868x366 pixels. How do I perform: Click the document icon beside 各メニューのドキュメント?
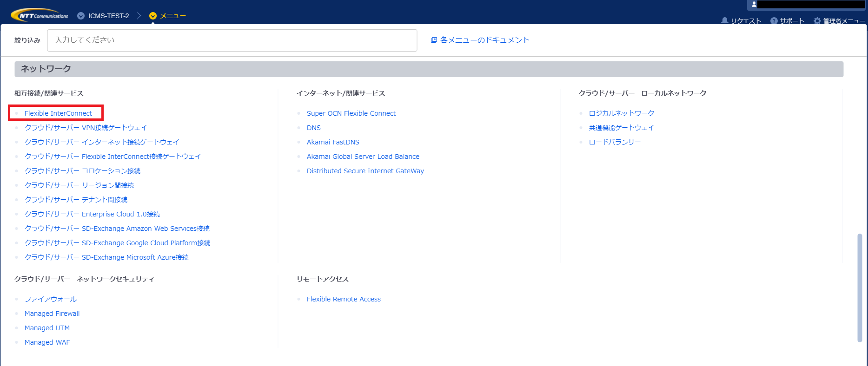[x=434, y=40]
